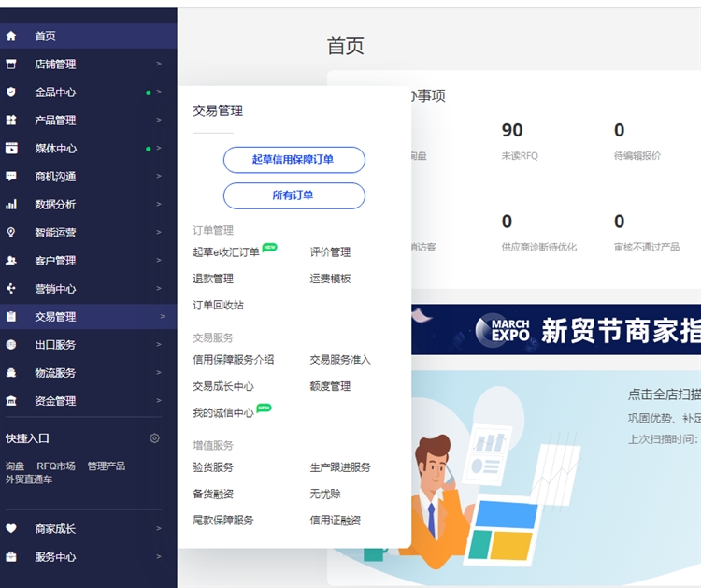Click the 起草信用保障订单 button
Image resolution: width=701 pixels, height=588 pixels.
pyautogui.click(x=294, y=160)
